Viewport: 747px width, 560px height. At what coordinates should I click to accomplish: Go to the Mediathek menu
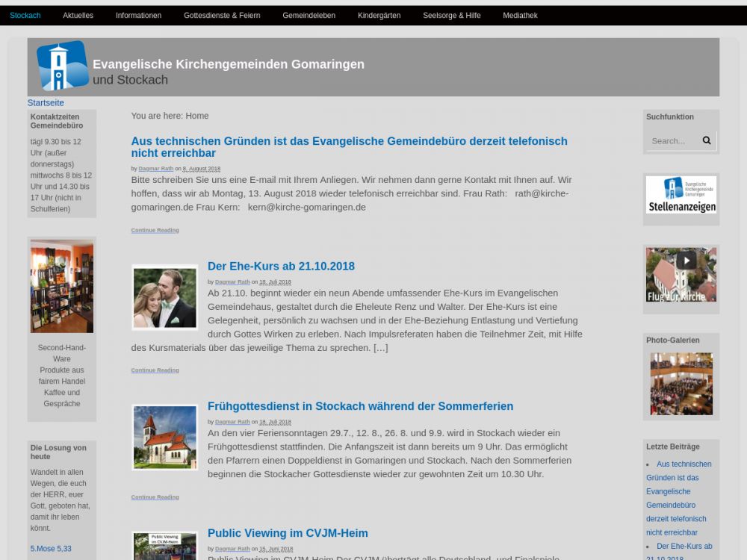point(520,15)
